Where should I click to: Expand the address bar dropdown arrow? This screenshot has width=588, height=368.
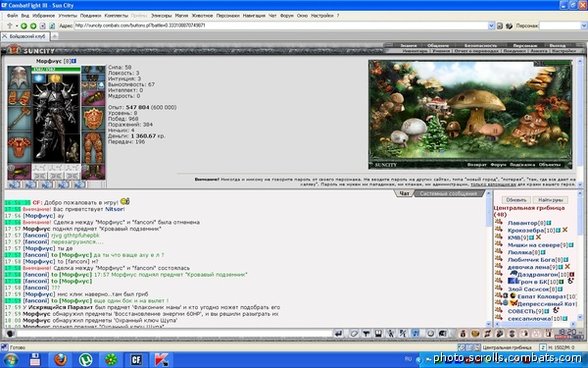(x=491, y=26)
